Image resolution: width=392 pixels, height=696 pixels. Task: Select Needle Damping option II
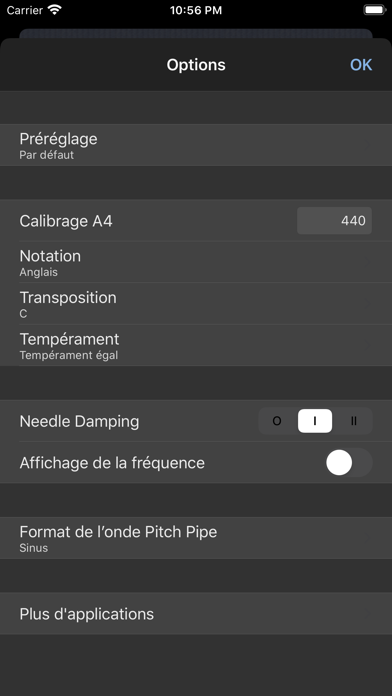353,421
